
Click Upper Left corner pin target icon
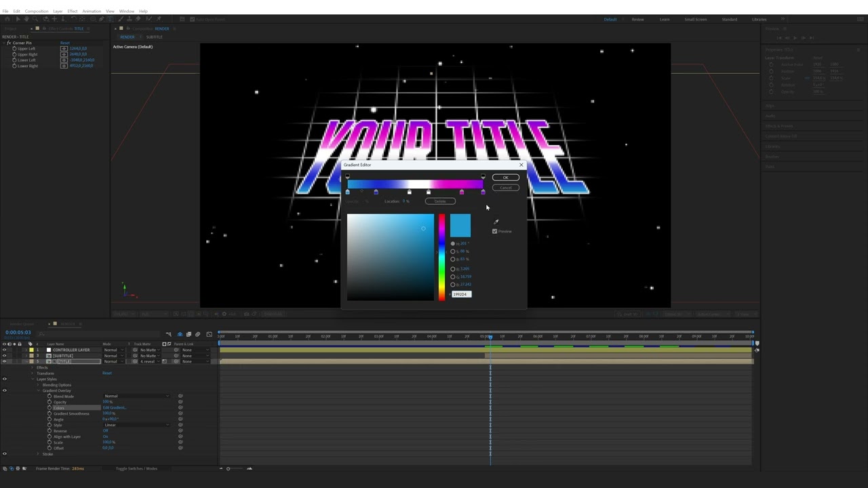tap(64, 49)
